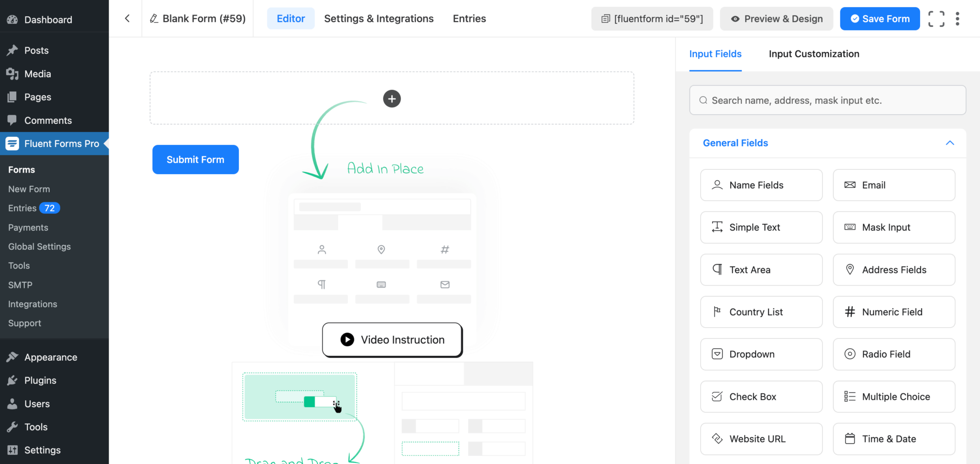Collapse the General Fields section

point(950,143)
